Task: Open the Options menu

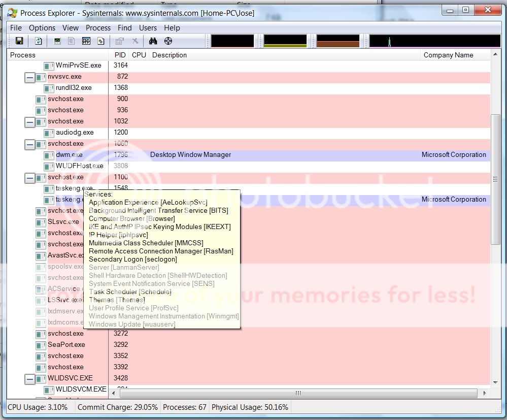Action: [42, 28]
